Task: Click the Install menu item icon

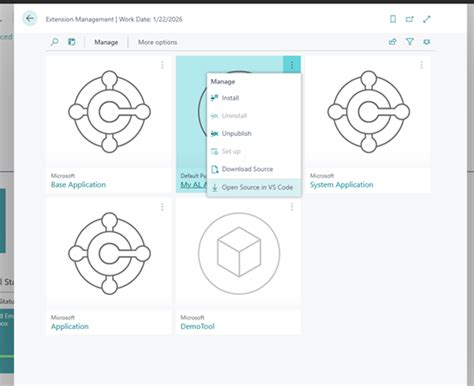Action: click(x=215, y=98)
